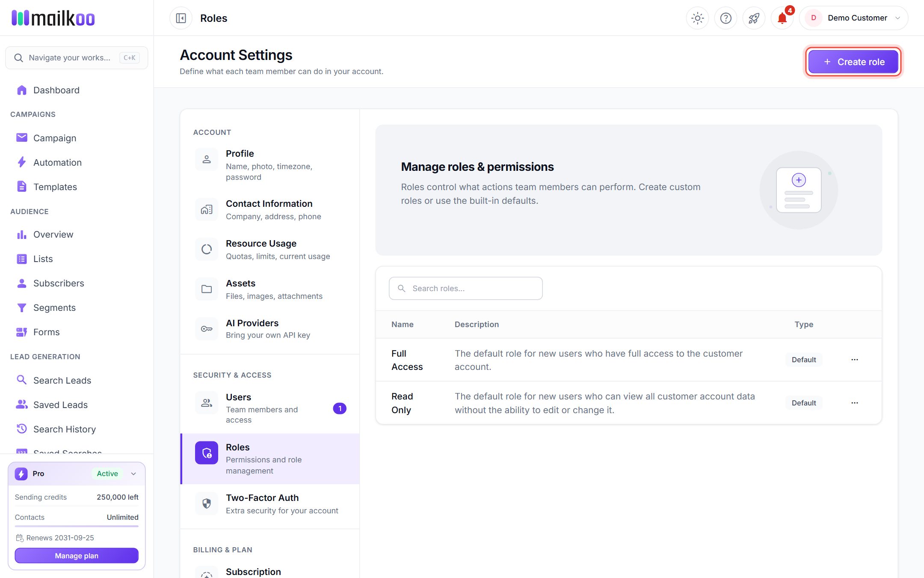
Task: Click the Users group icon
Action: point(207,403)
